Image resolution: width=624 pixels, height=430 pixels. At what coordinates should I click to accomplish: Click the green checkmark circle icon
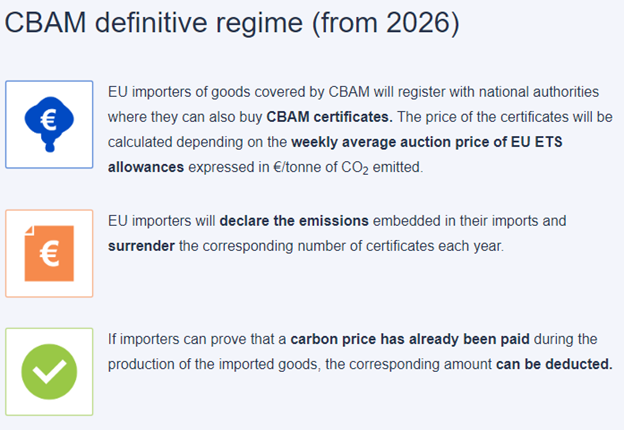tap(49, 371)
